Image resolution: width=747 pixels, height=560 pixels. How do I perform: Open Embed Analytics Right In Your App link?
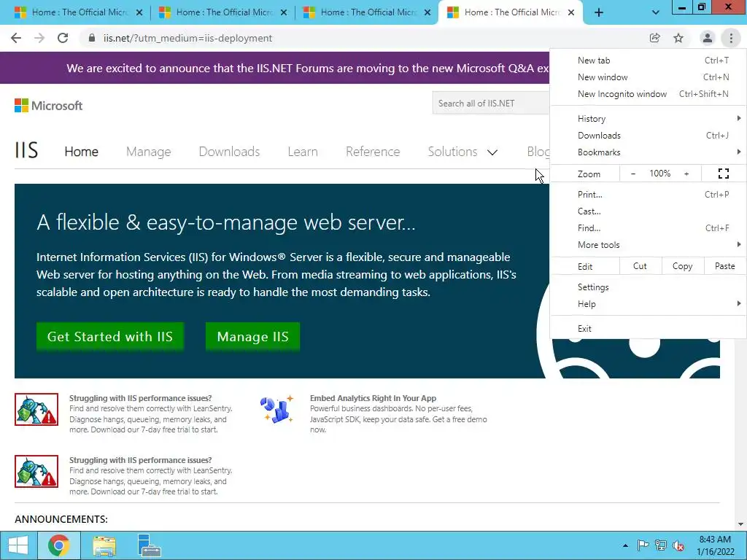pyautogui.click(x=373, y=398)
